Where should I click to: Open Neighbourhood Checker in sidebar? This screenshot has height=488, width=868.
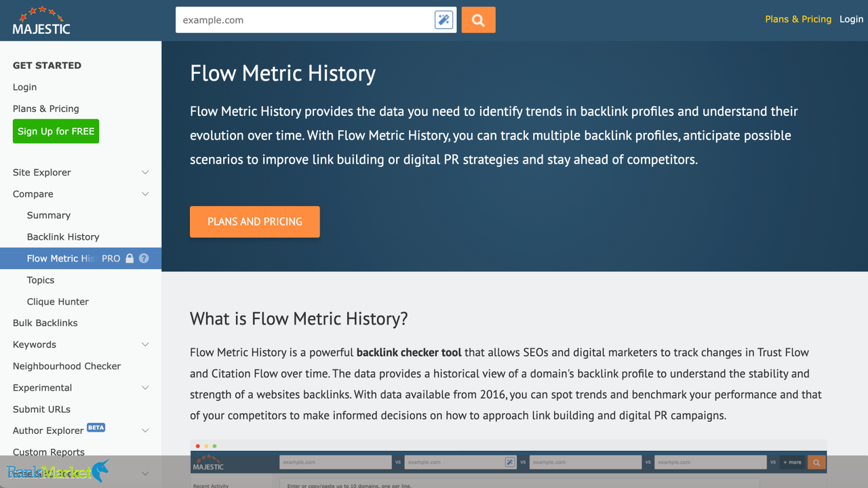pos(67,366)
